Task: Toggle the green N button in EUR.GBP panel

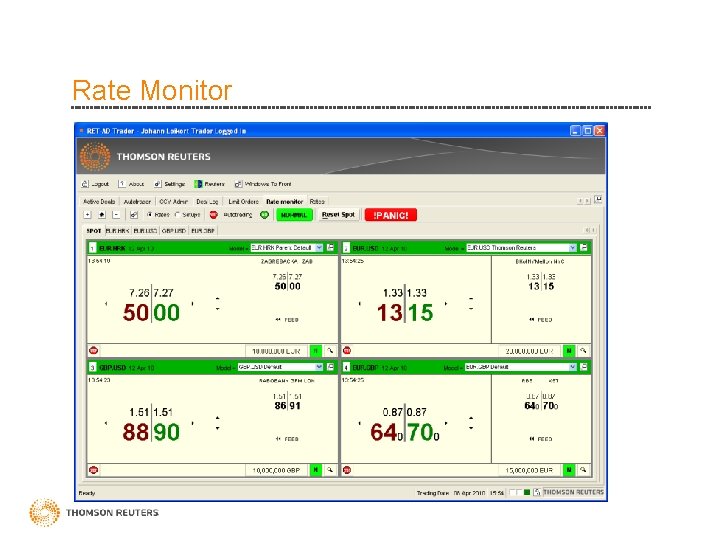Action: click(x=569, y=471)
